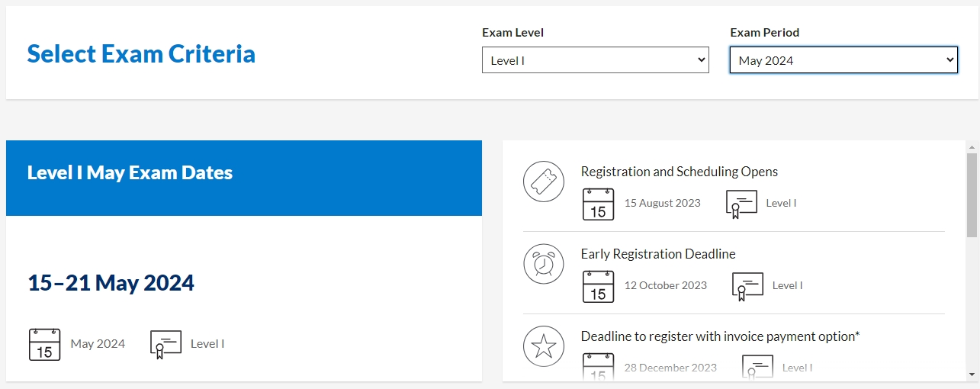980x389 pixels.
Task: Click the Early Registration Deadline title
Action: pos(657,254)
